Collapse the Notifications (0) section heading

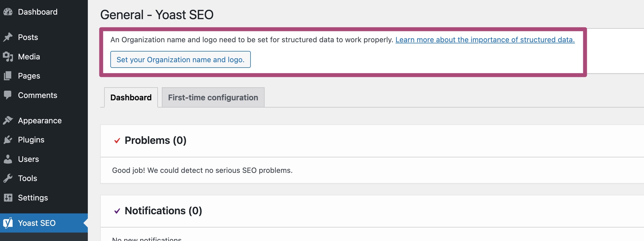tap(163, 211)
